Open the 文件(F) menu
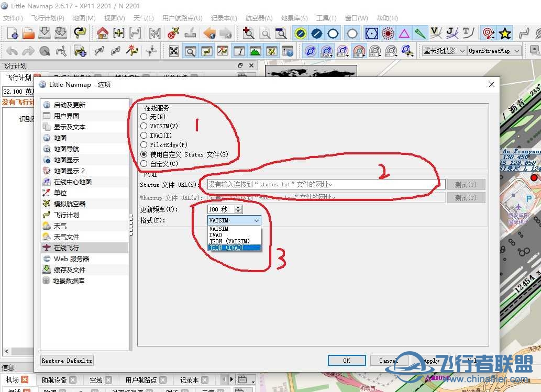Image resolution: width=541 pixels, height=392 pixels. click(13, 18)
